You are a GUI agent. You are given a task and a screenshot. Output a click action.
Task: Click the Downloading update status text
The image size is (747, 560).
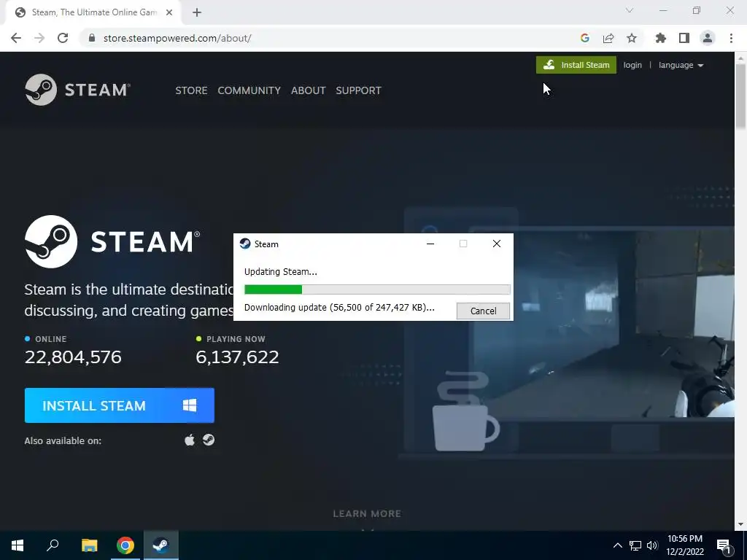pos(339,308)
